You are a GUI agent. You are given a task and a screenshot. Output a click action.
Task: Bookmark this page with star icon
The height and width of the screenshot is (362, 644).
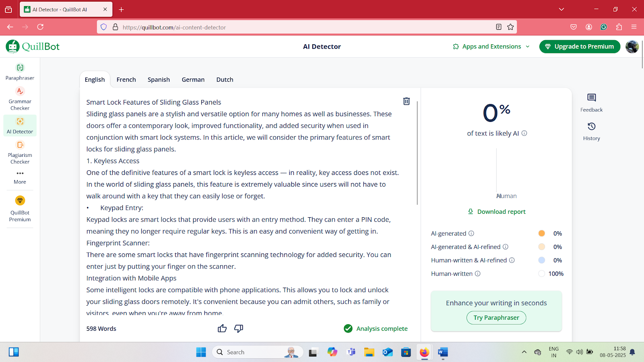pyautogui.click(x=510, y=27)
